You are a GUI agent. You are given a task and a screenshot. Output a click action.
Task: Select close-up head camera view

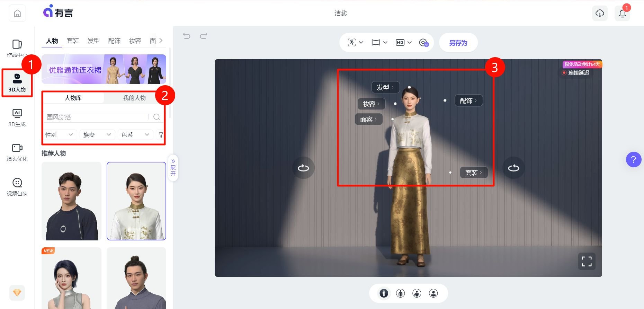click(433, 293)
